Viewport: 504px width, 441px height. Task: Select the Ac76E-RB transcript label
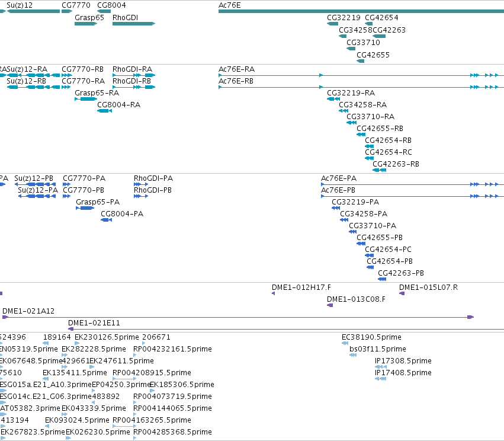(236, 81)
